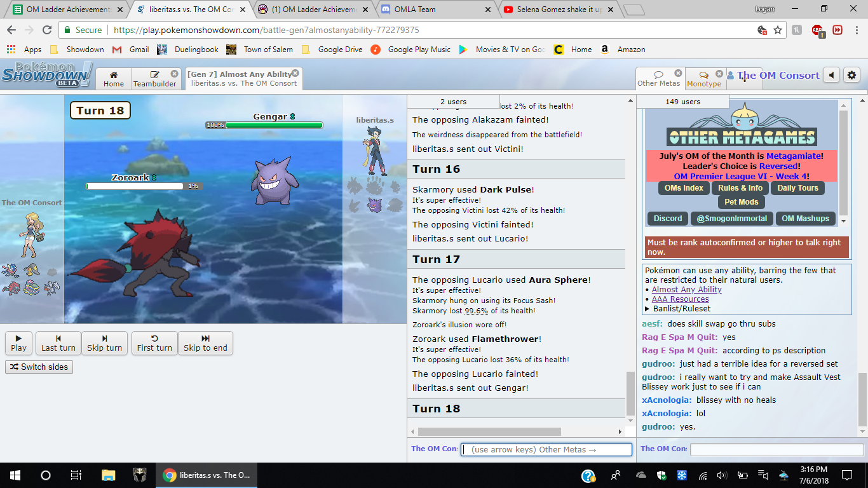
Task: Open The OM Consort user popup in header
Action: 774,76
